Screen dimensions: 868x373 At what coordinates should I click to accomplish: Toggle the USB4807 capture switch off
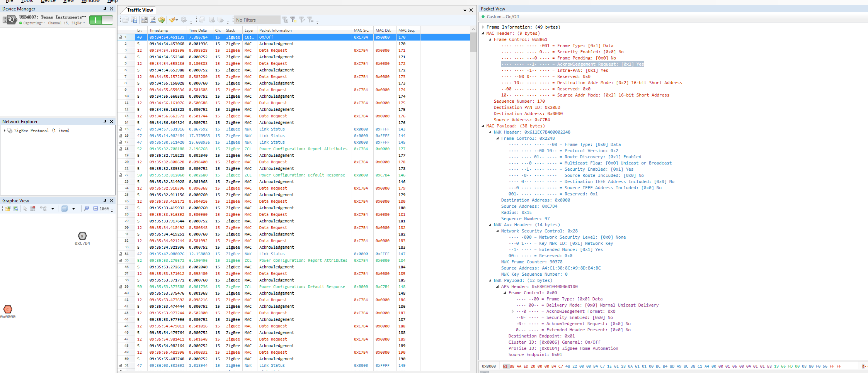(101, 20)
